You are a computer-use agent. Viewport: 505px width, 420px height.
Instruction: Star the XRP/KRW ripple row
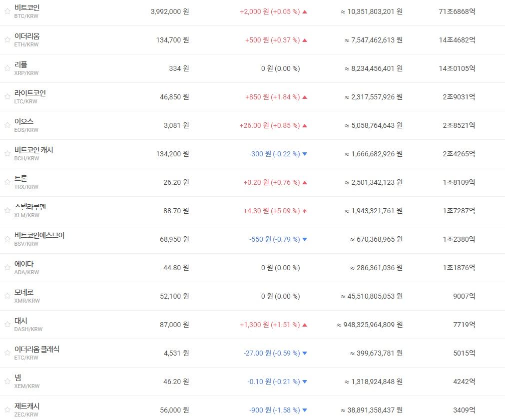(7, 68)
